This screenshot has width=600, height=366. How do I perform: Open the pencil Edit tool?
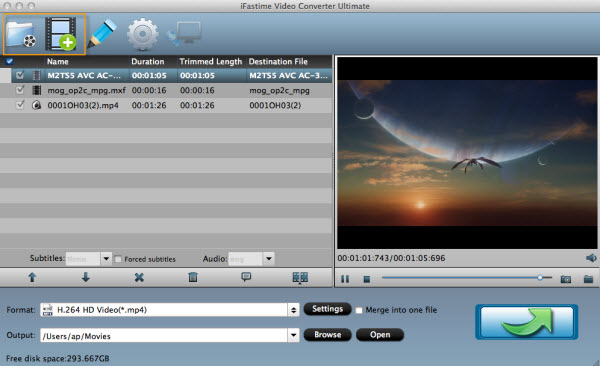[102, 33]
